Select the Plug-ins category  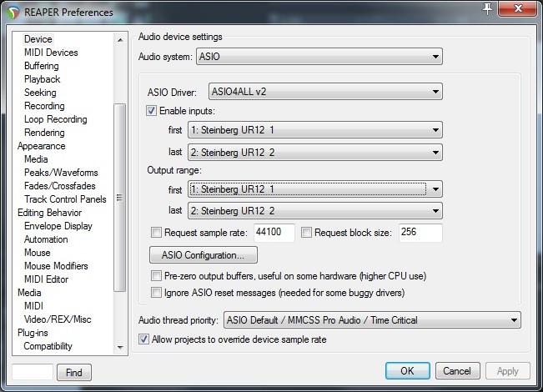point(33,333)
